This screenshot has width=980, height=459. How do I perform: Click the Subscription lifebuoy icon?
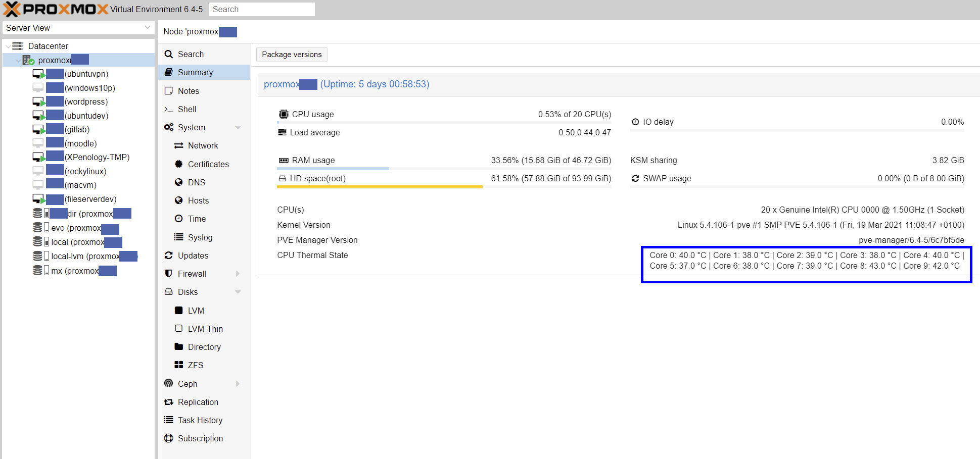[x=169, y=438]
